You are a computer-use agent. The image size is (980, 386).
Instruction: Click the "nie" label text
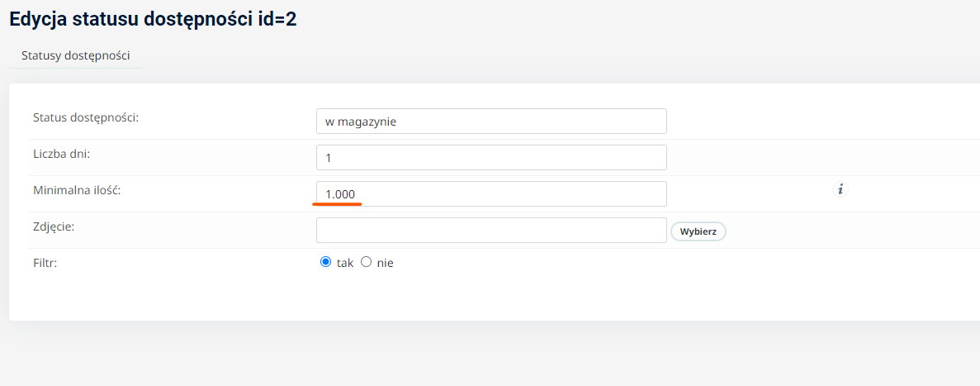tap(385, 264)
